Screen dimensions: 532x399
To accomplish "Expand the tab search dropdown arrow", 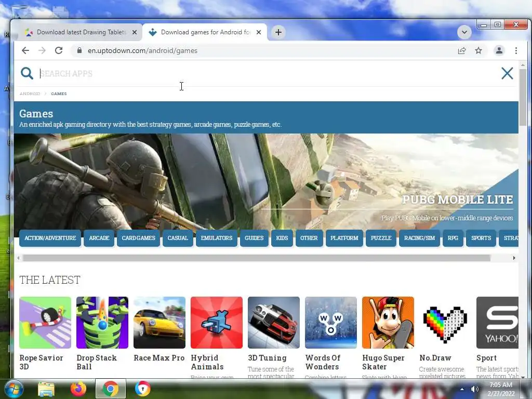I will [x=464, y=32].
